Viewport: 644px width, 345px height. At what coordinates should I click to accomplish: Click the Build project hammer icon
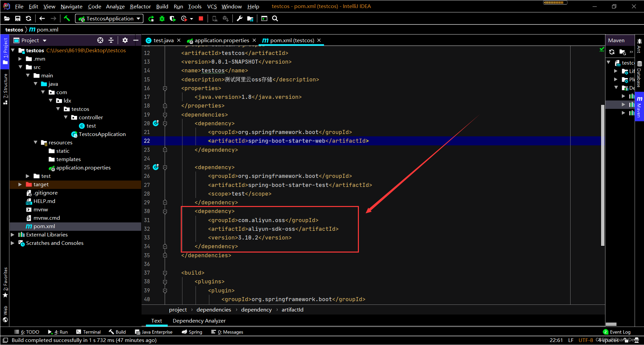tap(67, 18)
